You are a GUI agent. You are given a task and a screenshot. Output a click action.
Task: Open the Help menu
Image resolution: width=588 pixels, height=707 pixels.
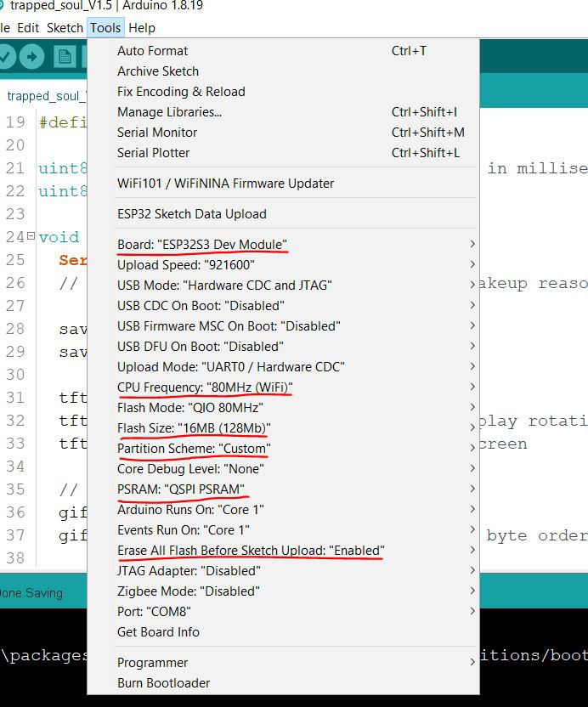click(x=142, y=28)
